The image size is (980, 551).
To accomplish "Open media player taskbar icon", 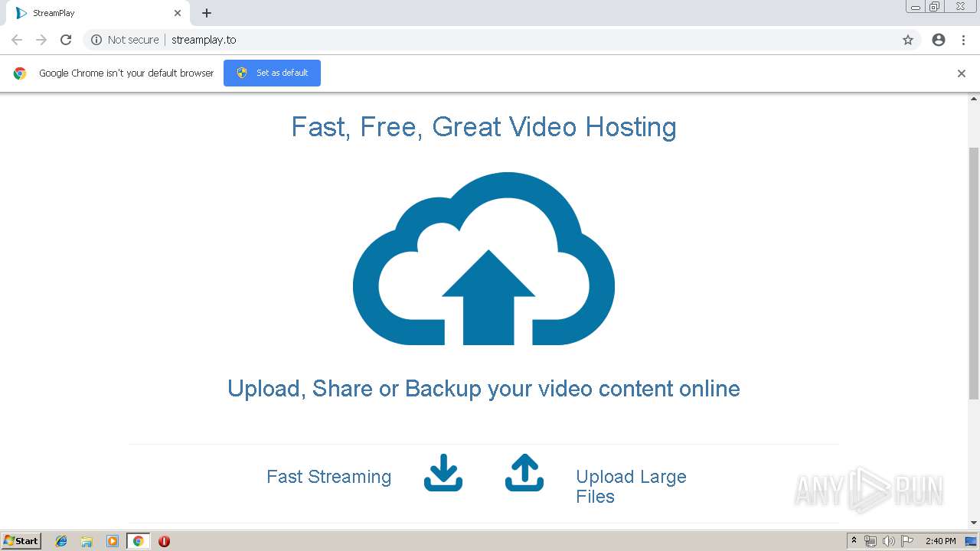I will [x=113, y=541].
